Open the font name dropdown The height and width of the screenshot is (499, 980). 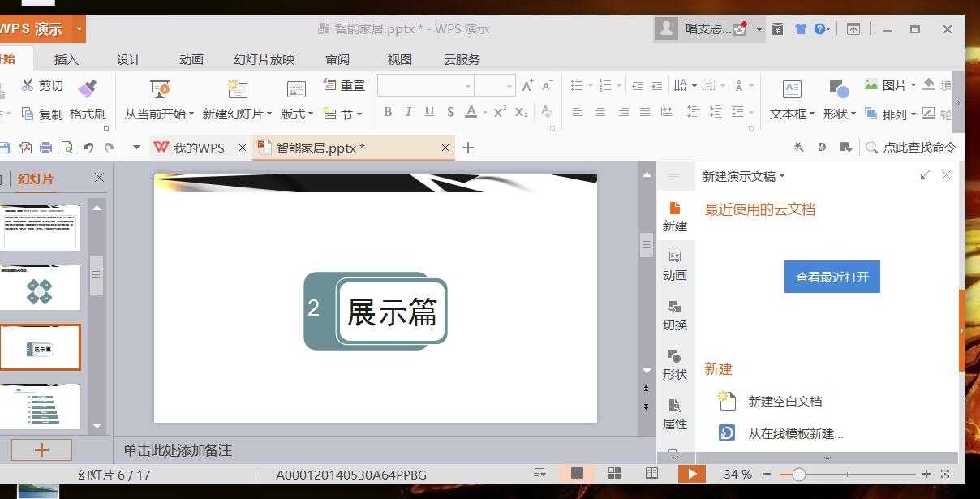(x=468, y=86)
